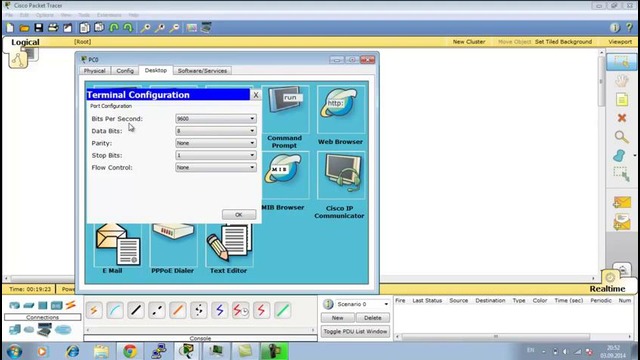Choose the green octal cable
This screenshot has width=640, height=360.
click(282, 311)
